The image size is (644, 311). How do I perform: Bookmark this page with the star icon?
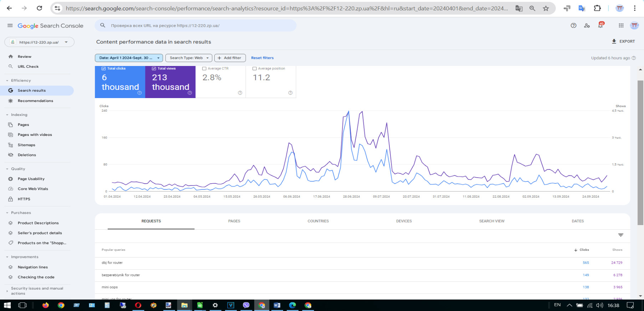point(546,8)
